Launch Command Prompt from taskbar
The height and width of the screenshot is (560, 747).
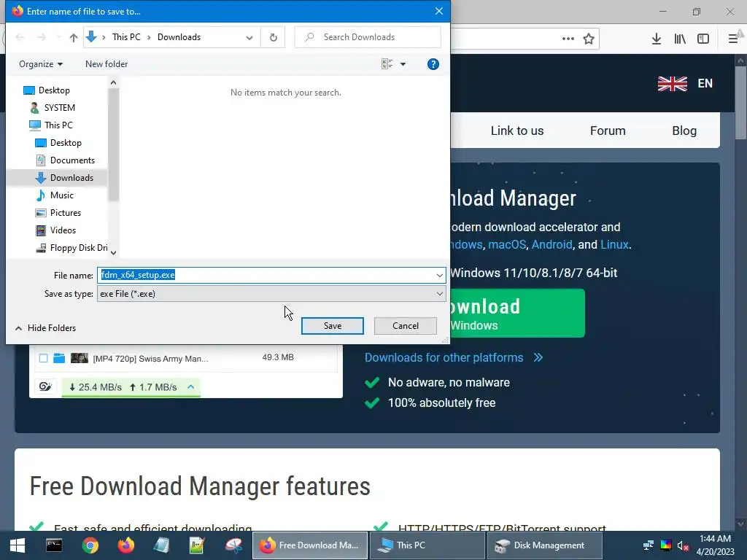point(54,545)
